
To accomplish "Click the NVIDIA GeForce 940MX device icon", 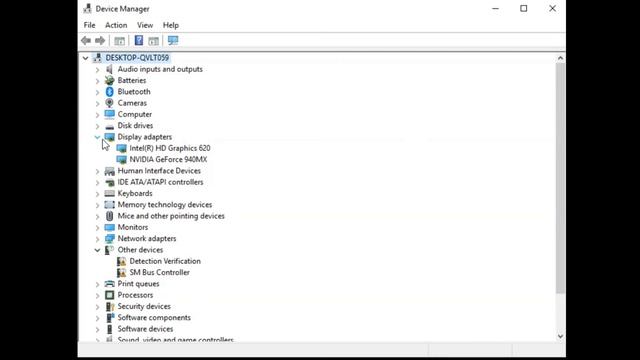I will click(x=121, y=160).
